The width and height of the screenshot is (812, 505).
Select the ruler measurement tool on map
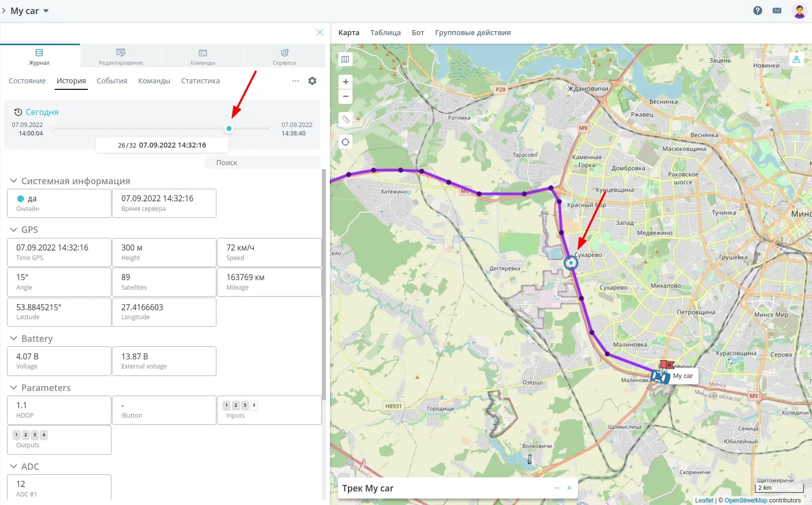345,119
